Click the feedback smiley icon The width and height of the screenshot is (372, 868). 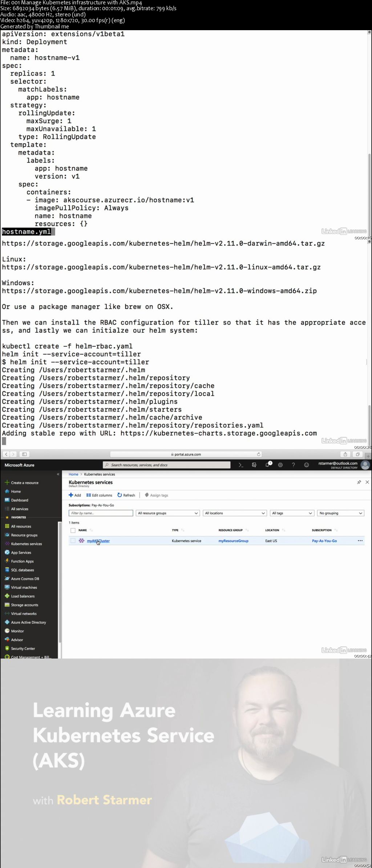[x=307, y=465]
